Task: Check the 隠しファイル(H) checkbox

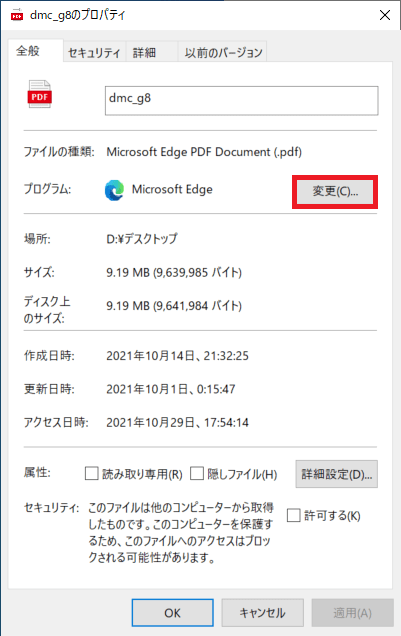Action: (x=197, y=473)
